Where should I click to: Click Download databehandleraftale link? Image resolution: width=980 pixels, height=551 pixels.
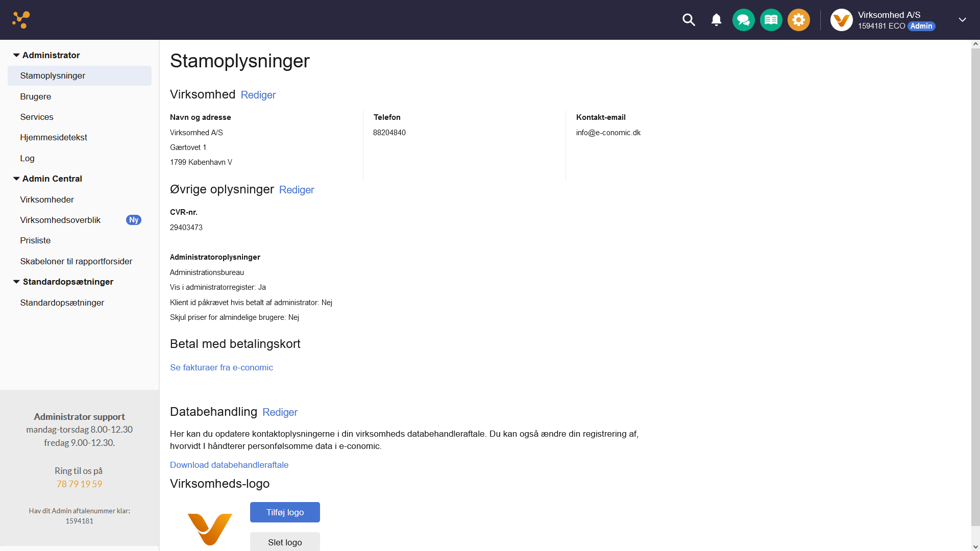[229, 465]
